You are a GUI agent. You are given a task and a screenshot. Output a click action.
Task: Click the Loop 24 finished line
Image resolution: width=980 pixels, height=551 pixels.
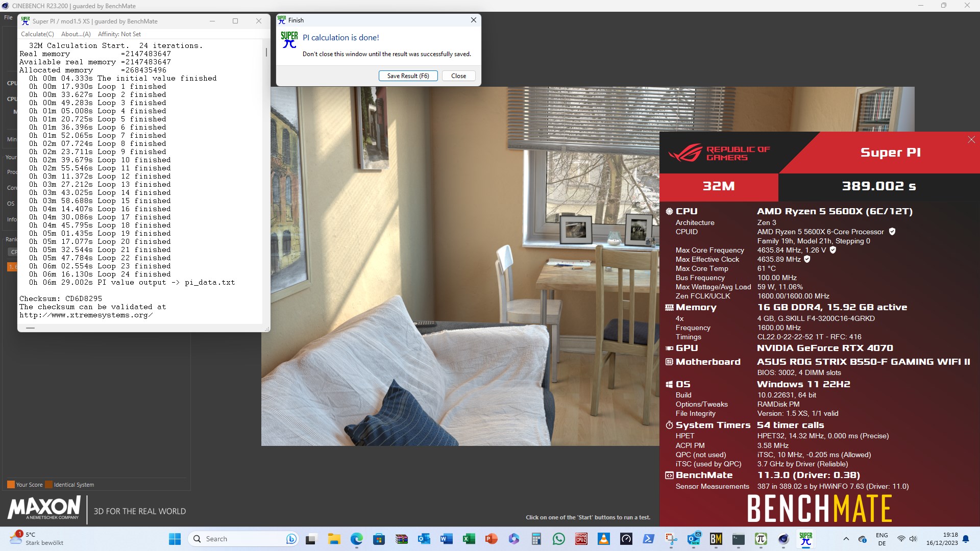(x=100, y=274)
